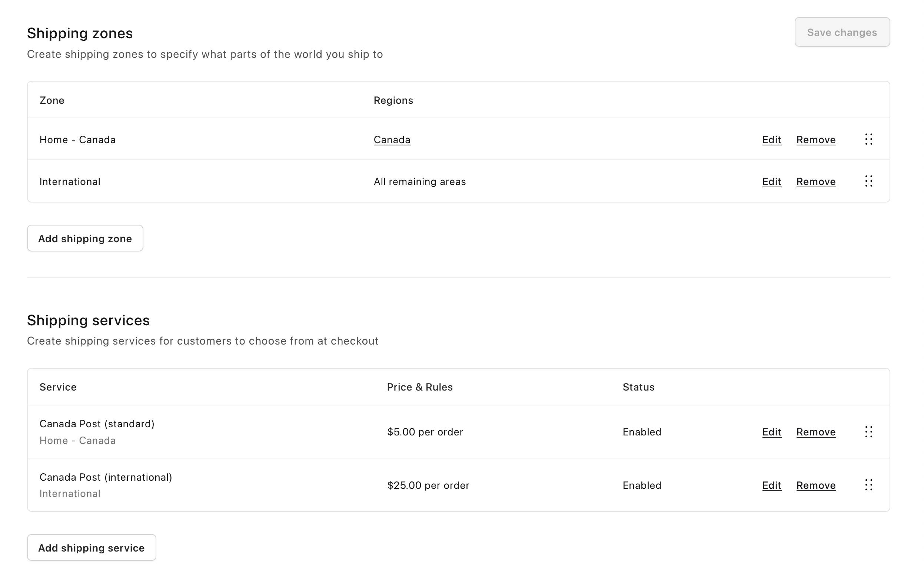The image size is (924, 566).
Task: Edit the Canada Post (standard) service
Action: [771, 432]
